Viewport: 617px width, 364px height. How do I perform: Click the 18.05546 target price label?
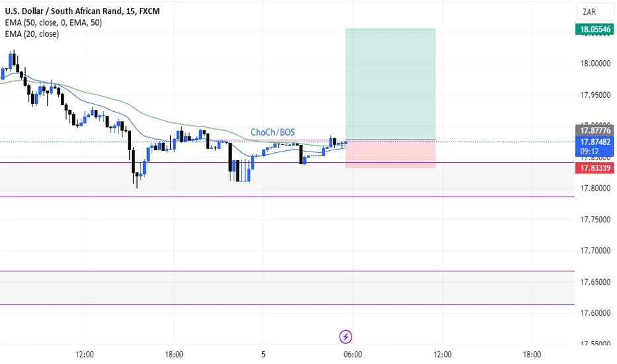[594, 29]
